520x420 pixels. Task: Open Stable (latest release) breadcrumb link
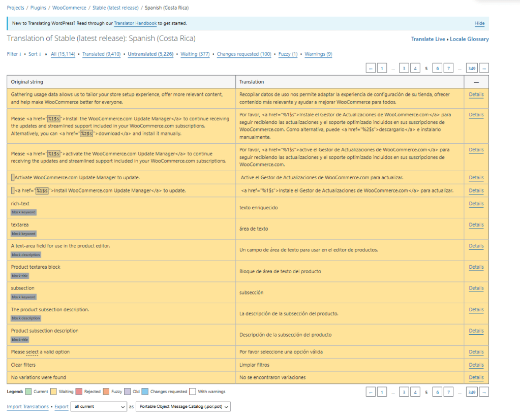[x=115, y=8]
